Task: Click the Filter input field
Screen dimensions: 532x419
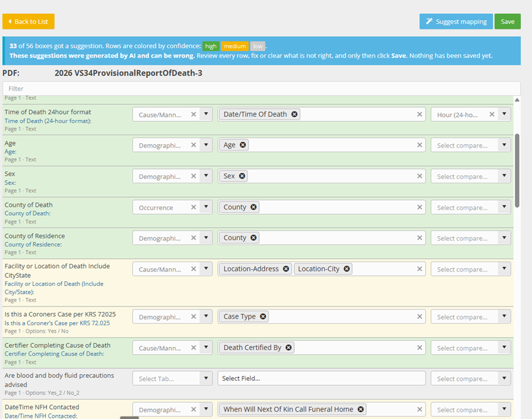Action: tap(261, 88)
